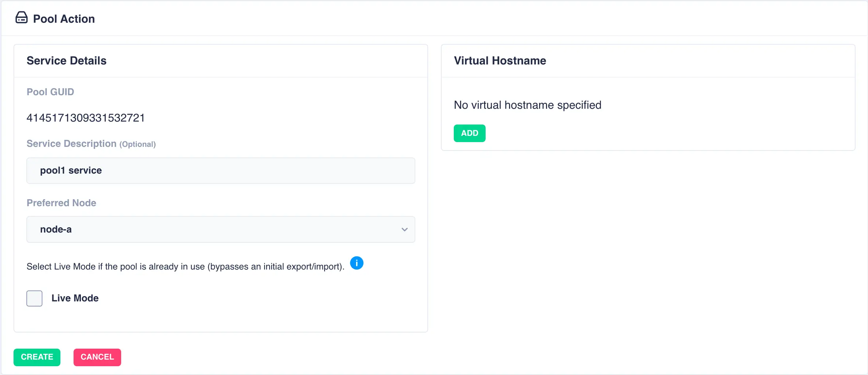Click the 'No virtual hostname specified' message
868x375 pixels.
pos(527,105)
